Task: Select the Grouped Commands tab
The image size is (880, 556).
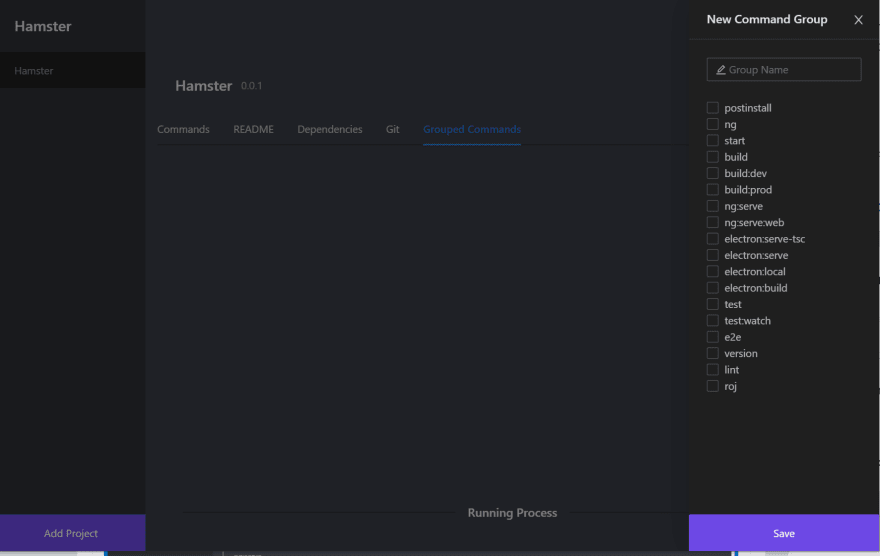Action: click(471, 129)
